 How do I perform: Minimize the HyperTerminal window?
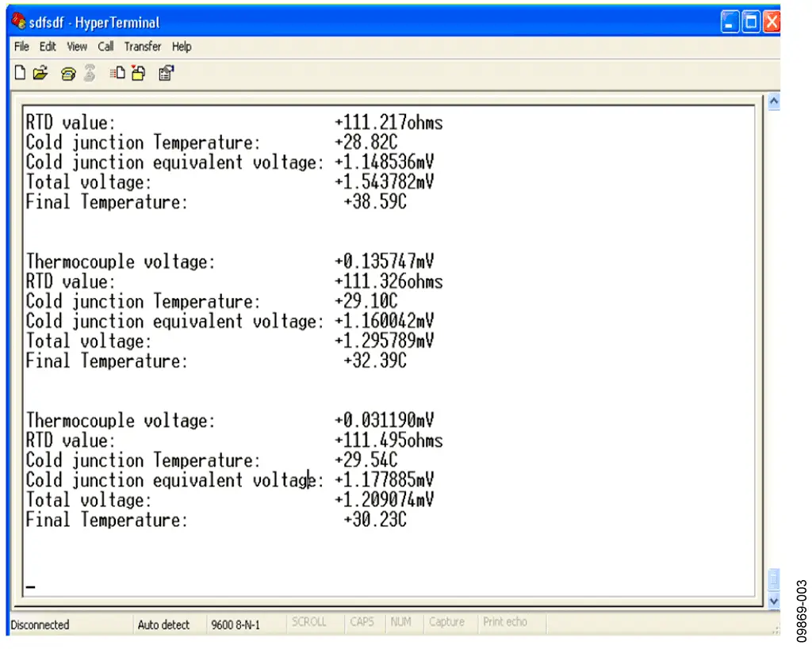point(730,21)
